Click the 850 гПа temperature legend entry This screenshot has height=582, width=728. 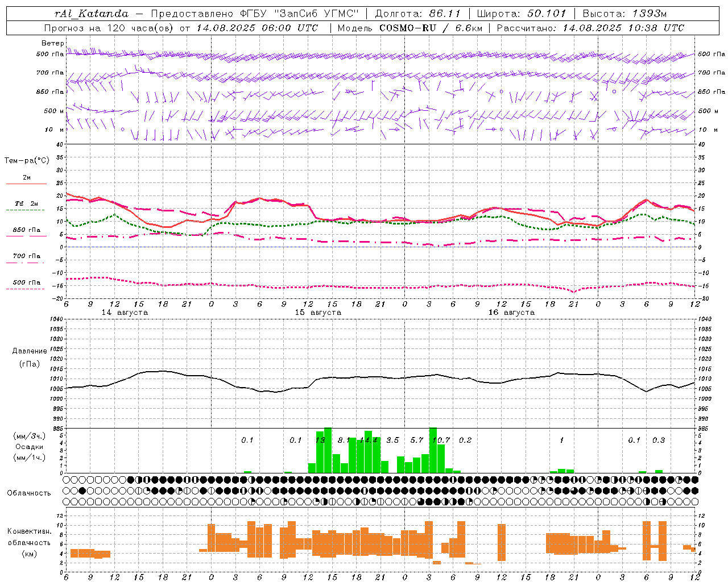coord(27,230)
